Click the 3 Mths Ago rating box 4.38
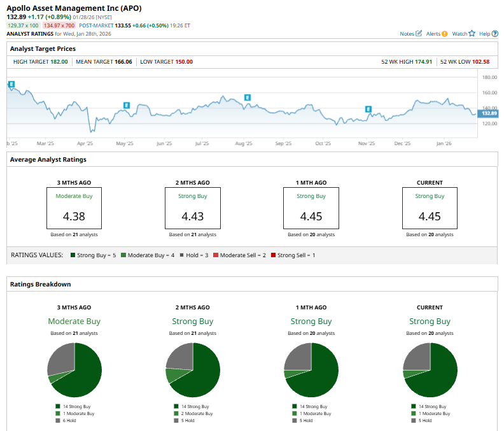The width and height of the screenshot is (504, 431). click(x=74, y=208)
